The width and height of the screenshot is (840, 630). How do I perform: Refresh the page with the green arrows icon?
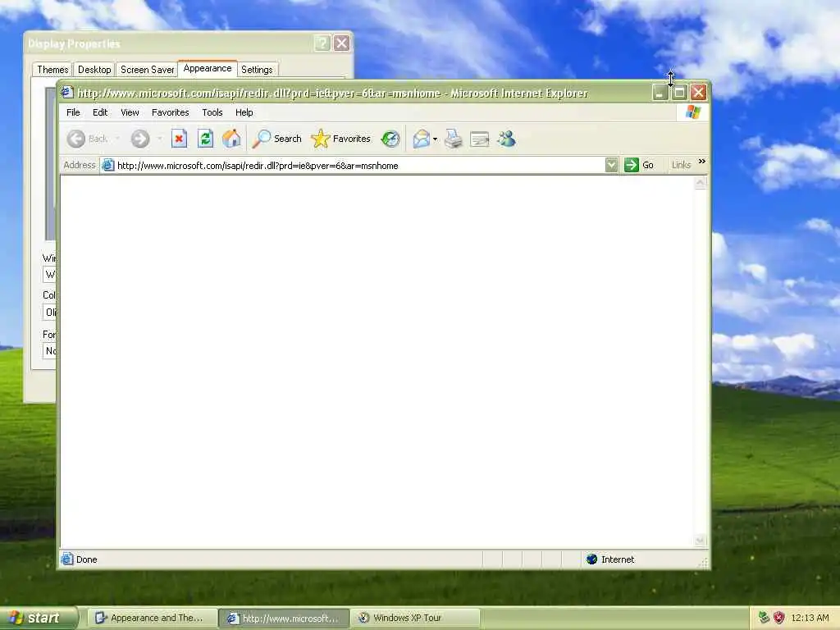(x=205, y=139)
